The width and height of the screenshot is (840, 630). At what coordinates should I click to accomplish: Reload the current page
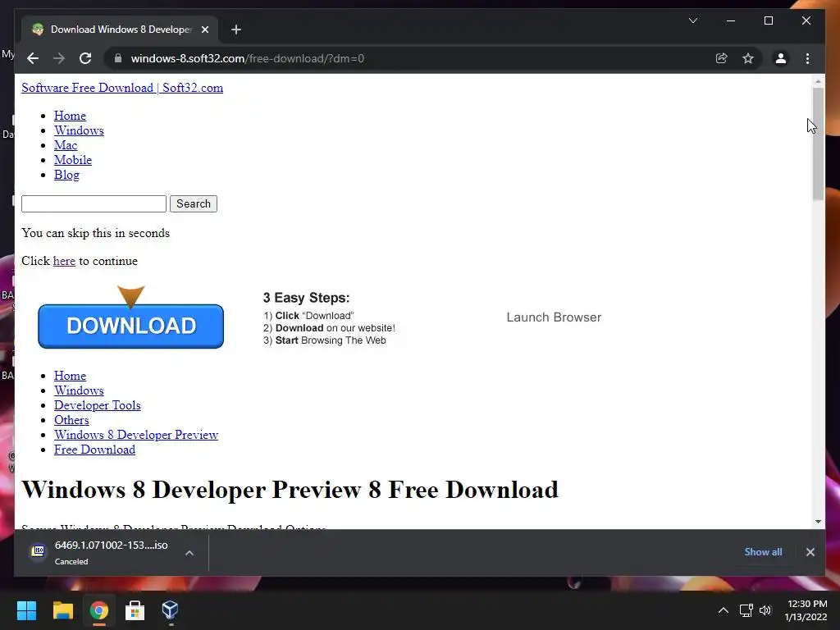click(x=85, y=58)
